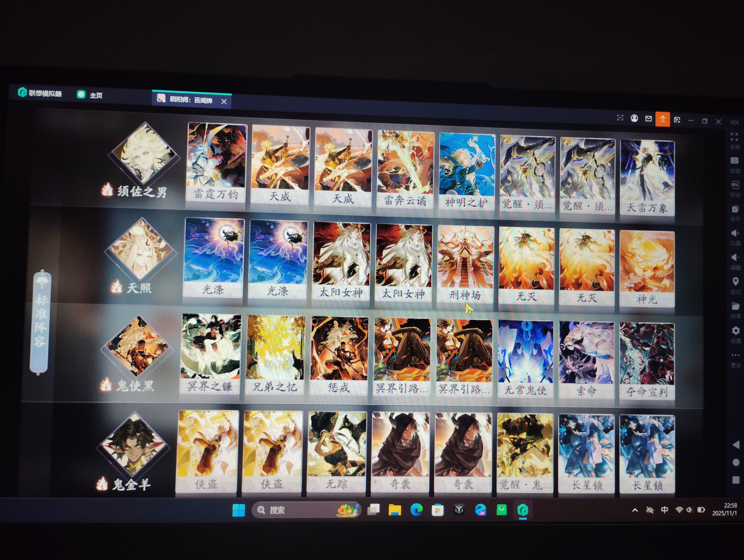
Task: Collapse the sidebar with the triple-chevron arrow
Action: 734,122
